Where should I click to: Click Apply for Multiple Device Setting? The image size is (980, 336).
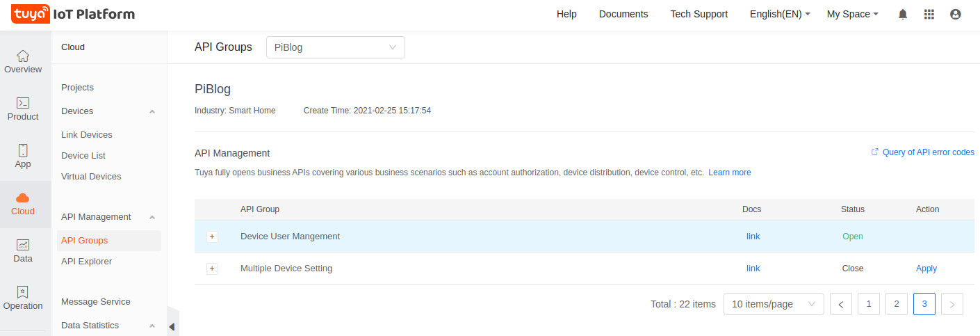click(926, 269)
